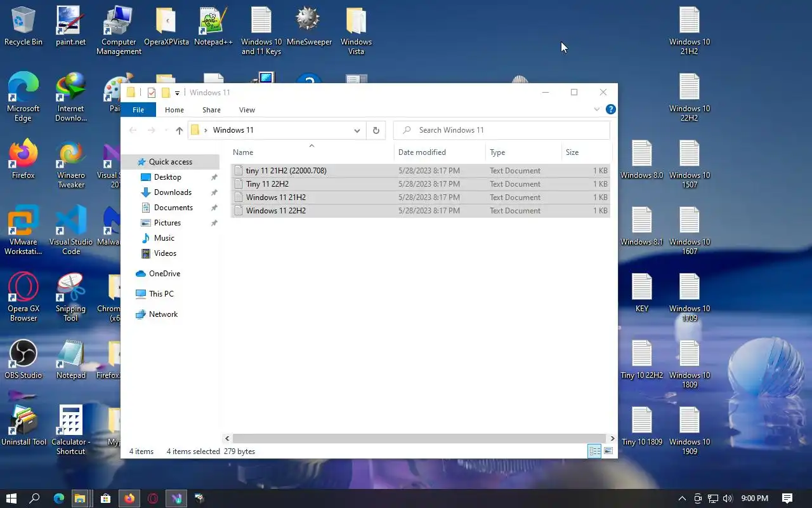The image size is (812, 508).
Task: Select the Windows 11 21H2 file
Action: coord(421,197)
